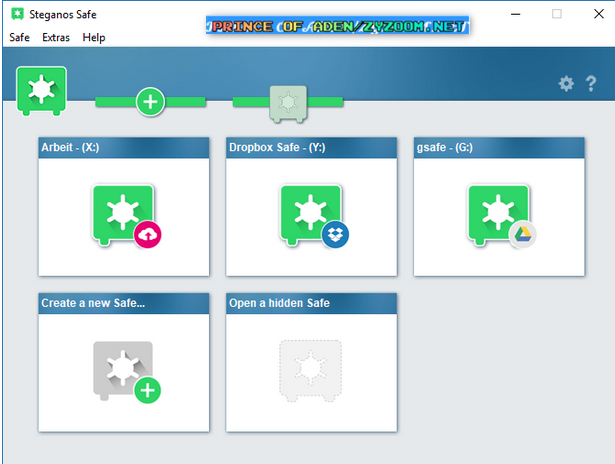Click the 'Create a new Safe...' title
Screen dimensions: 615x464
coord(93,303)
